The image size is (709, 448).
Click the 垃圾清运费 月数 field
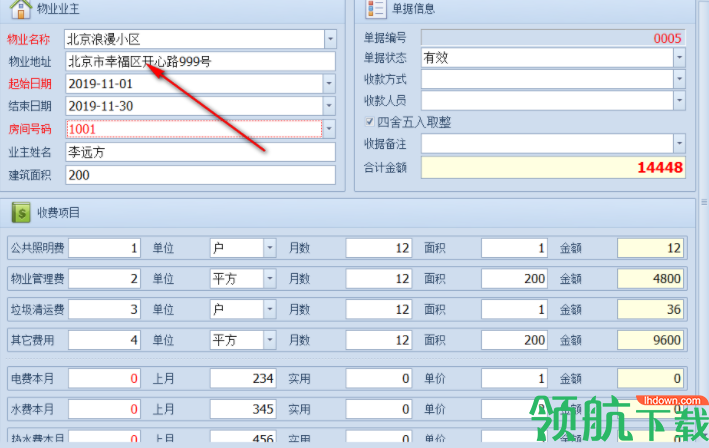tap(379, 309)
